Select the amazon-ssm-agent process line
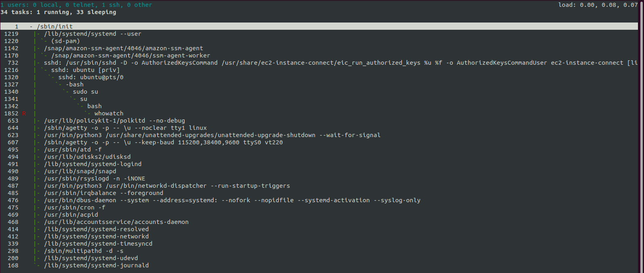 124,48
